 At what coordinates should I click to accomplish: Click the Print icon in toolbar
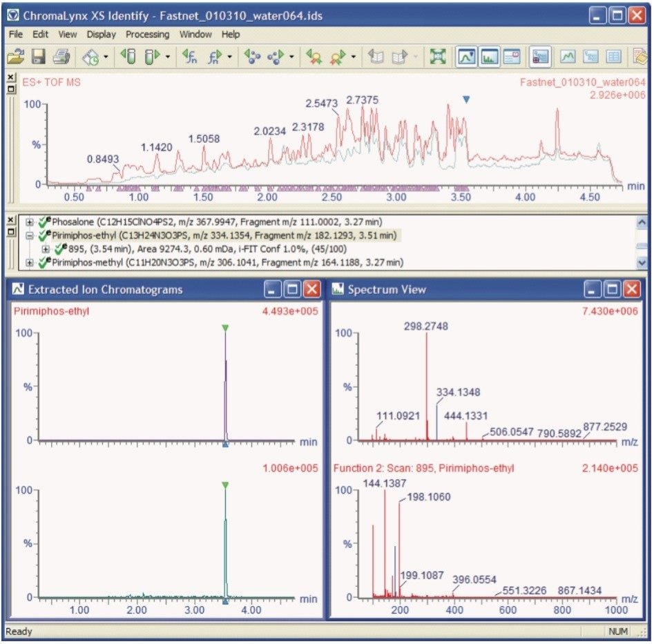coord(61,57)
